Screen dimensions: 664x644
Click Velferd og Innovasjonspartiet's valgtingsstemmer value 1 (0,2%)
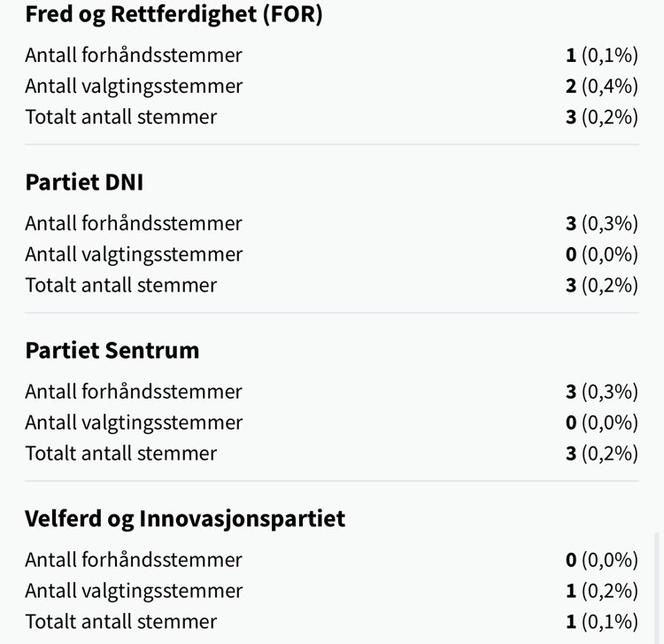tap(602, 591)
